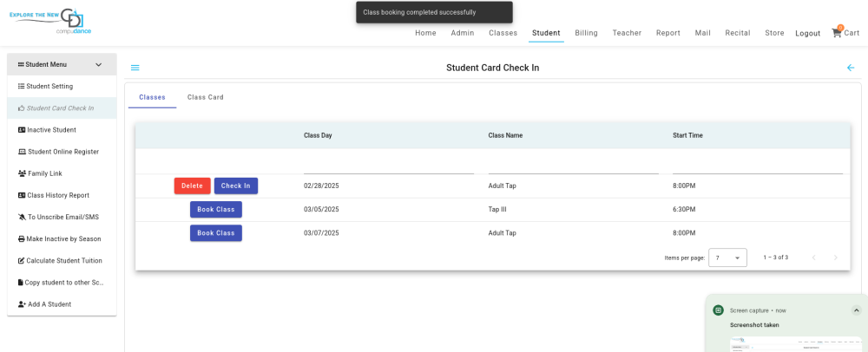Click the Class Day filter field
Viewport: 868px width, 352px height.
tap(389, 166)
